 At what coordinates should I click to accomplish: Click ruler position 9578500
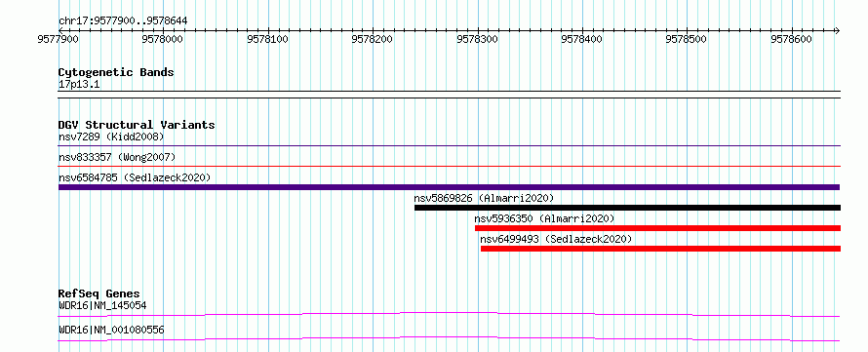tap(687, 39)
